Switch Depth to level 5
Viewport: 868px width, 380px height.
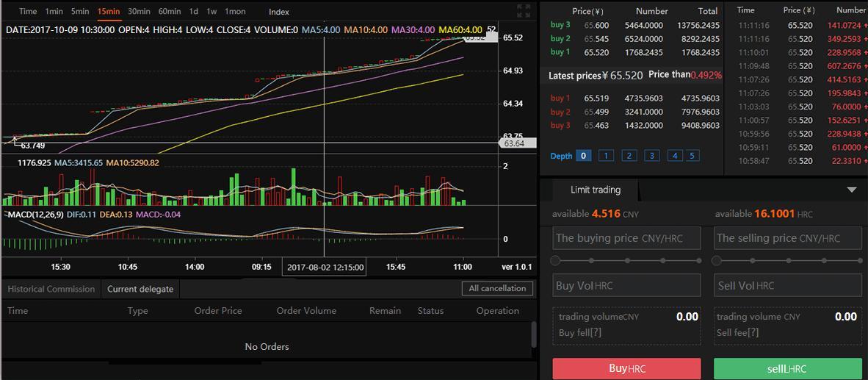click(x=692, y=156)
